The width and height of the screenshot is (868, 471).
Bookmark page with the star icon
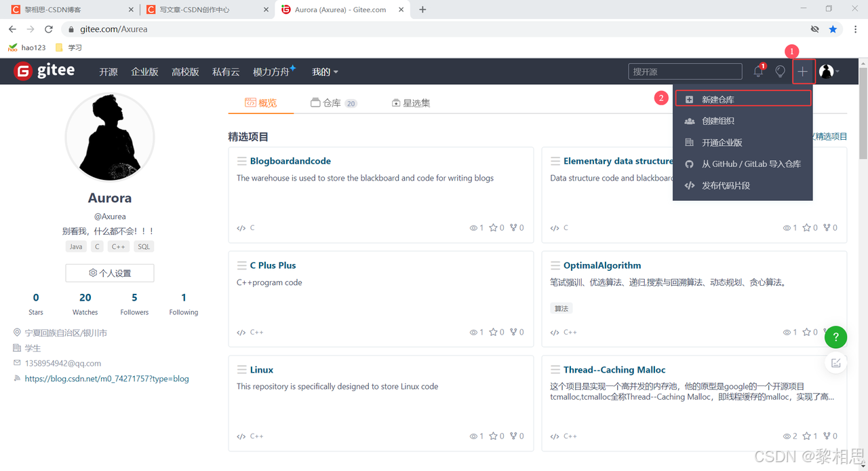click(833, 29)
